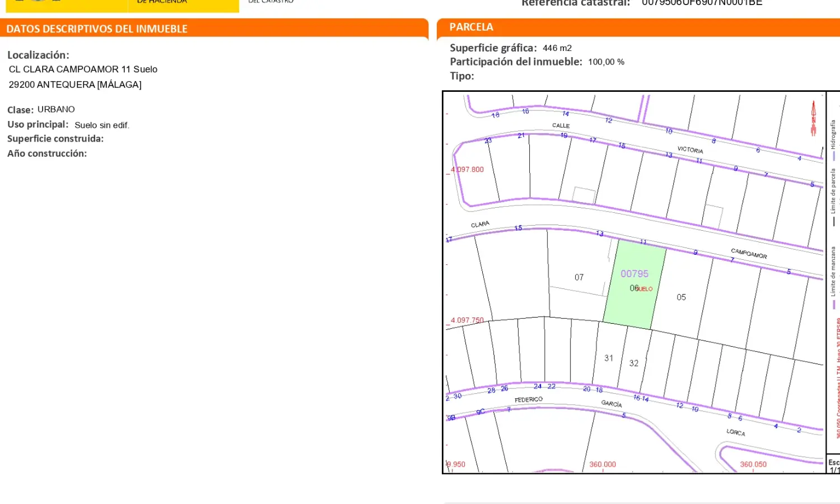
Task: Click the orange "PARCELA" section header
Action: tap(472, 27)
